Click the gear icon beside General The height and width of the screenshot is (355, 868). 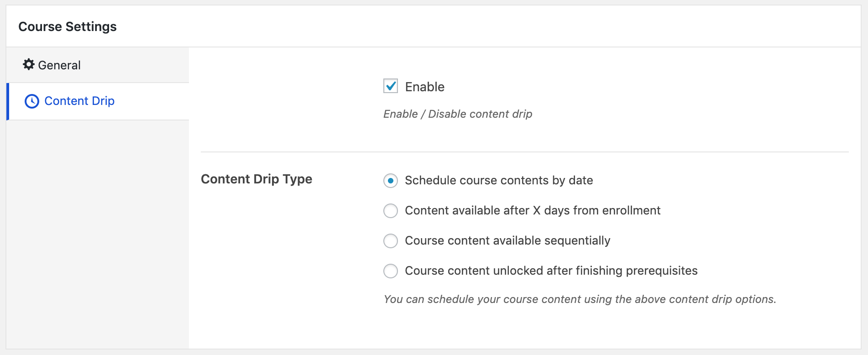click(29, 64)
